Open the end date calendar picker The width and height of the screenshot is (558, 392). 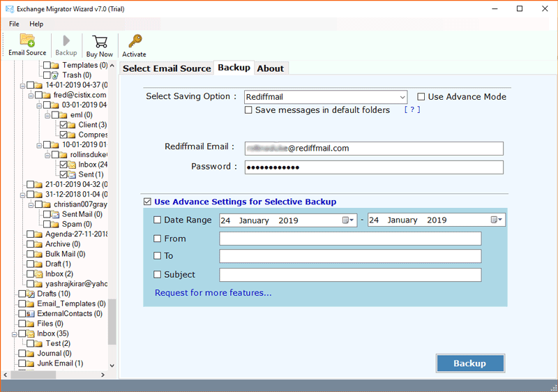[x=496, y=220]
